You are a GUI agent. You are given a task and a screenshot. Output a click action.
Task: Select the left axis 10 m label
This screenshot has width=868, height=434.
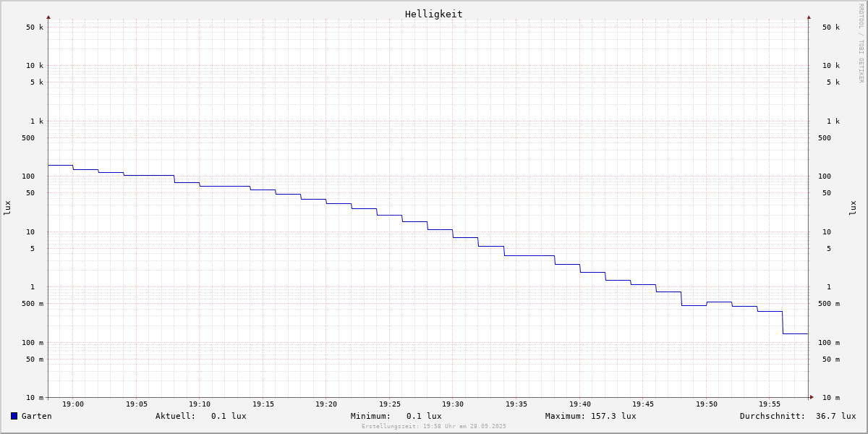35,398
